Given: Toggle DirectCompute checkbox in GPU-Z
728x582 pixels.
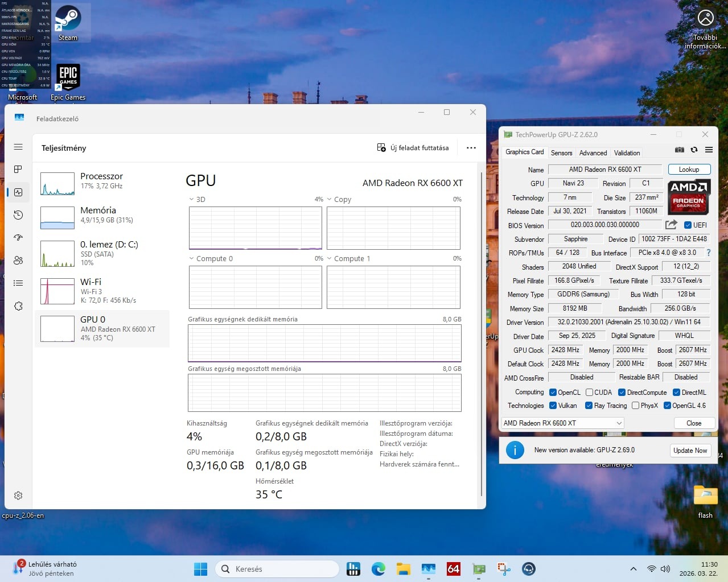Looking at the screenshot, I should pyautogui.click(x=622, y=392).
